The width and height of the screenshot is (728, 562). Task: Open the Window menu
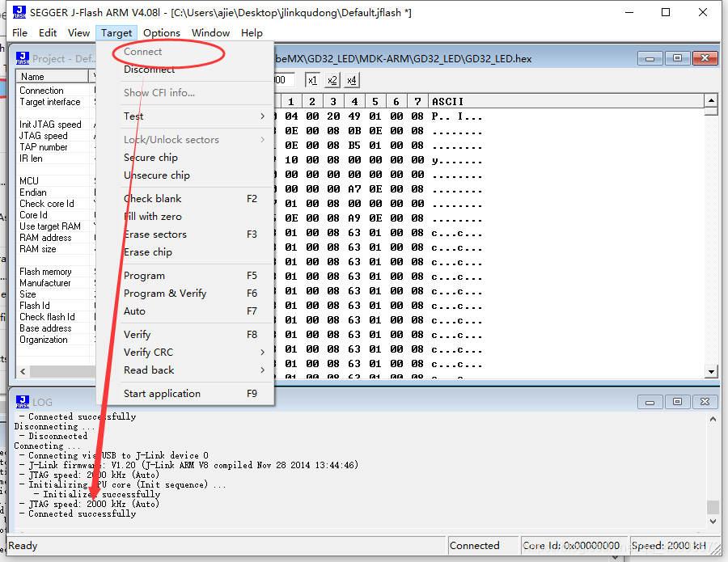[x=211, y=33]
